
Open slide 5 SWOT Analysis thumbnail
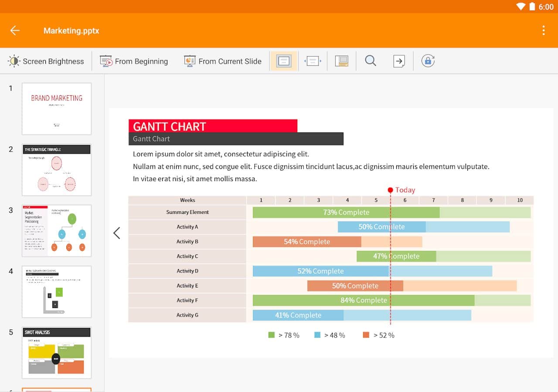point(57,353)
